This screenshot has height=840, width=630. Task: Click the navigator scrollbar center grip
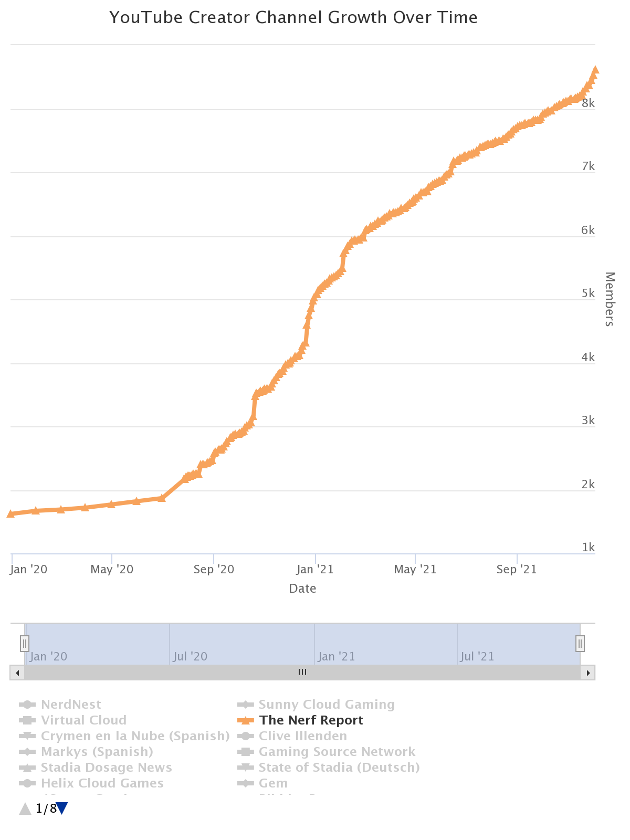click(x=302, y=673)
